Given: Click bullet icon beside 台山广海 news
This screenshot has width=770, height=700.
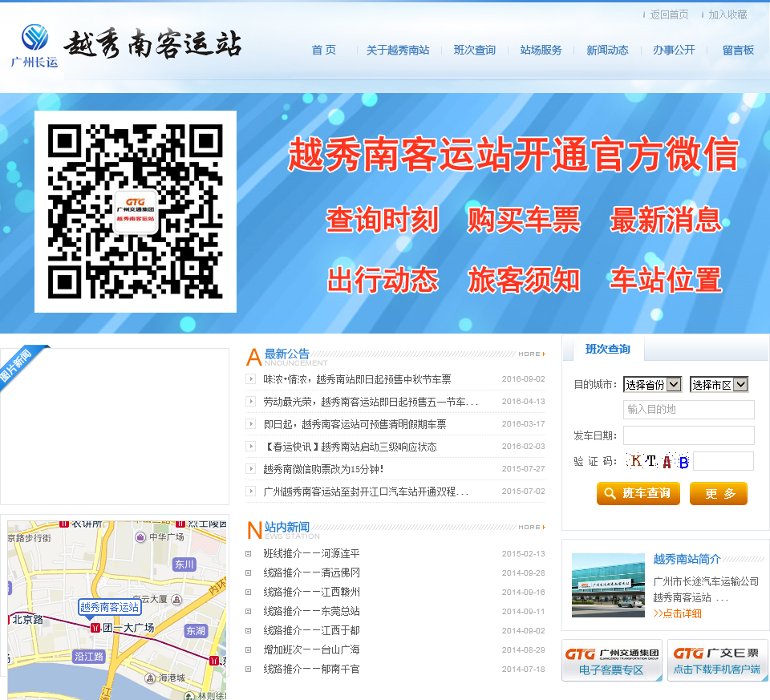Looking at the screenshot, I should 249,650.
